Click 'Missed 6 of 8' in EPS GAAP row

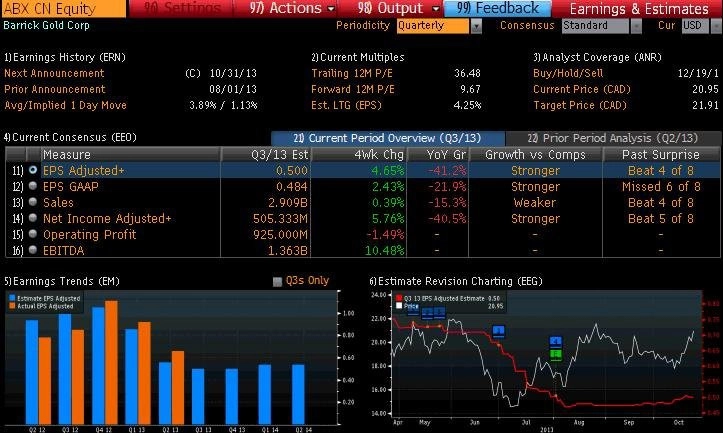click(x=661, y=186)
